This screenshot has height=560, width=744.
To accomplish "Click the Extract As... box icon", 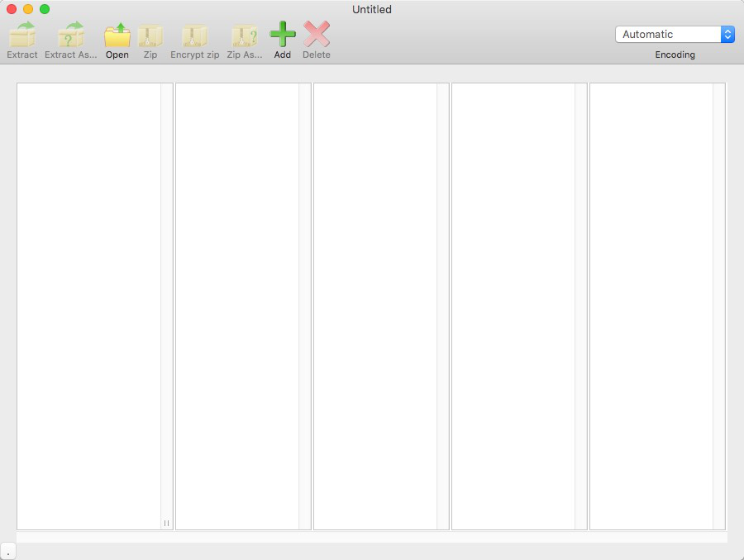I will [71, 35].
